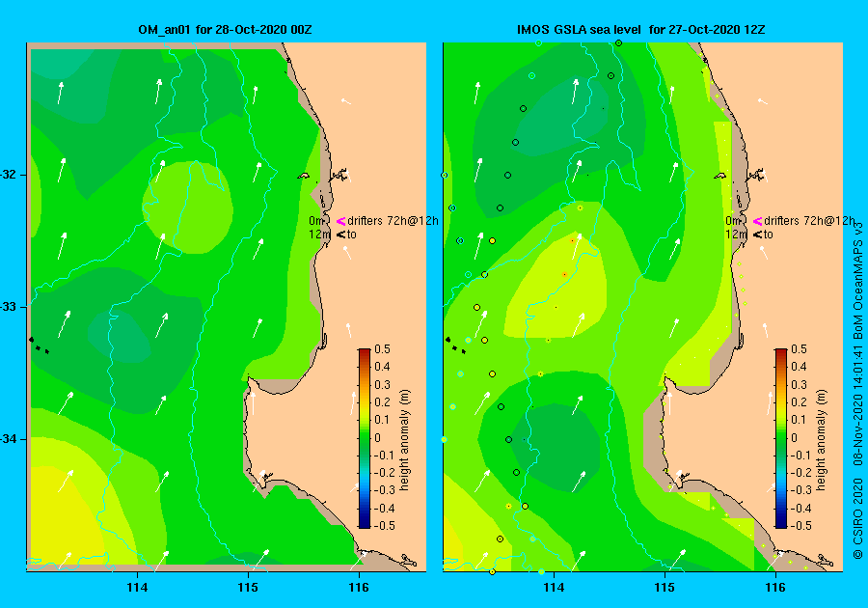
Task: Click the black 12m arrowhead in right legend
Action: (757, 235)
